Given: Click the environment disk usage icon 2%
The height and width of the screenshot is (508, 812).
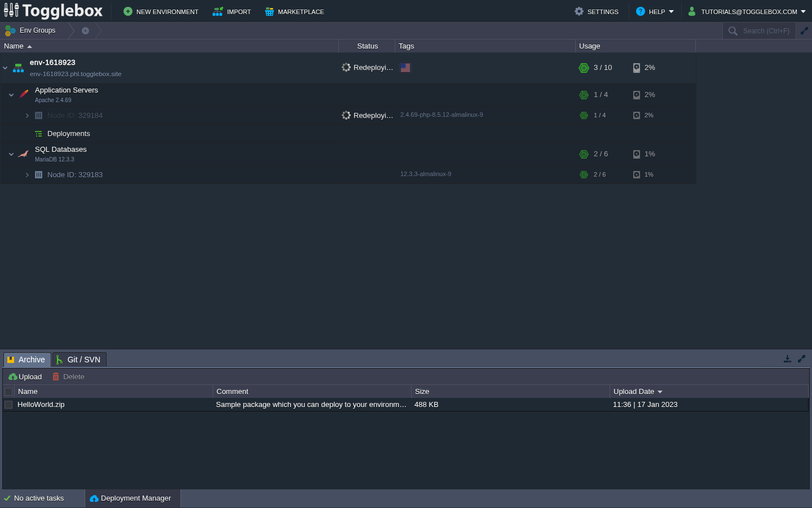Looking at the screenshot, I should point(637,68).
